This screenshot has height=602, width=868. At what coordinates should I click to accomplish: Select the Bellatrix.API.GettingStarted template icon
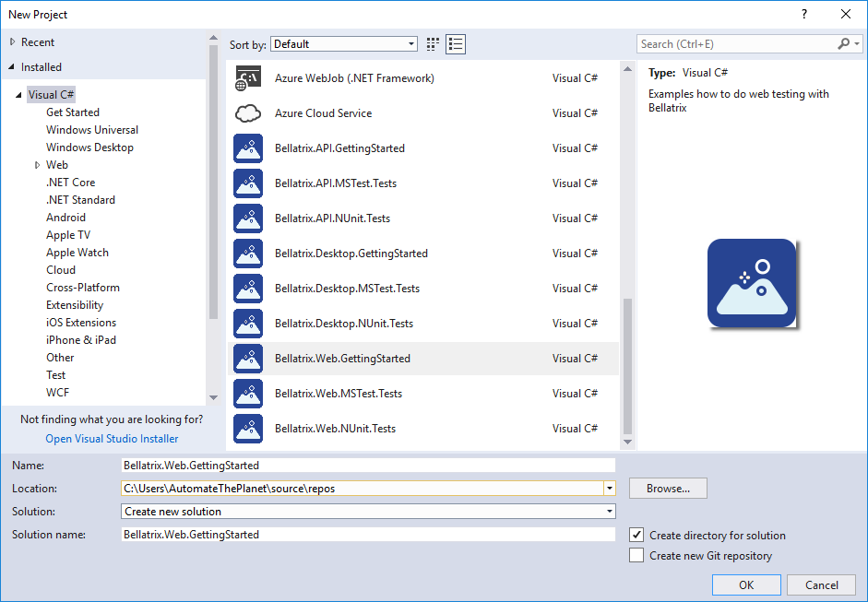click(248, 148)
